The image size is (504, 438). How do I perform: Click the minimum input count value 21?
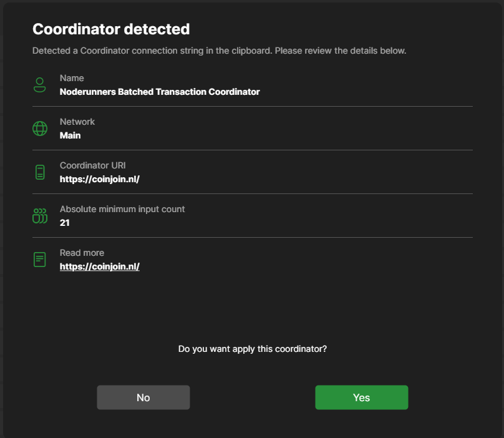[65, 223]
